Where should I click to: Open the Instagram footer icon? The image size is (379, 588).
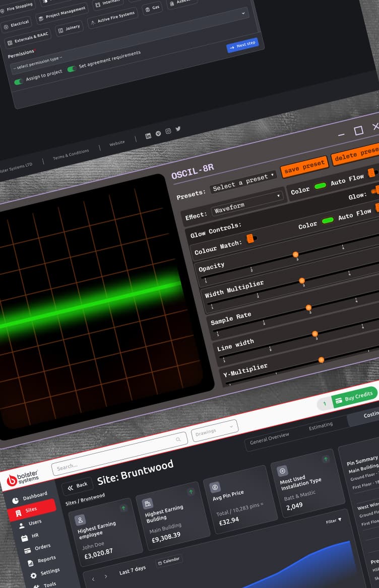(x=168, y=131)
